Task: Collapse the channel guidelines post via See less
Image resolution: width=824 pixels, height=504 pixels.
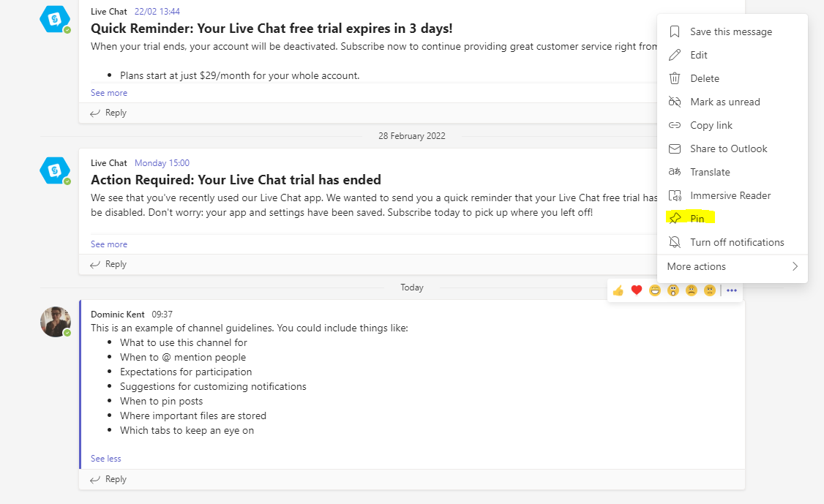Action: coord(105,458)
